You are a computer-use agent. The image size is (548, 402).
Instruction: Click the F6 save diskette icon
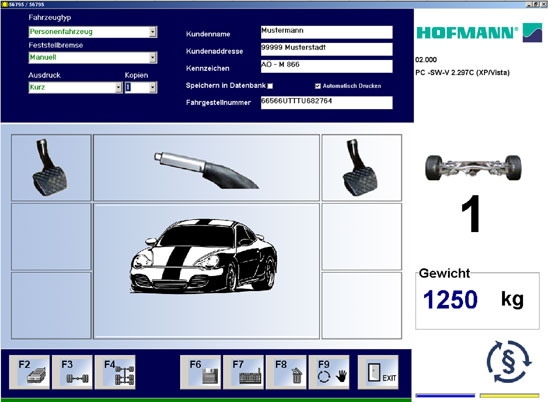201,372
